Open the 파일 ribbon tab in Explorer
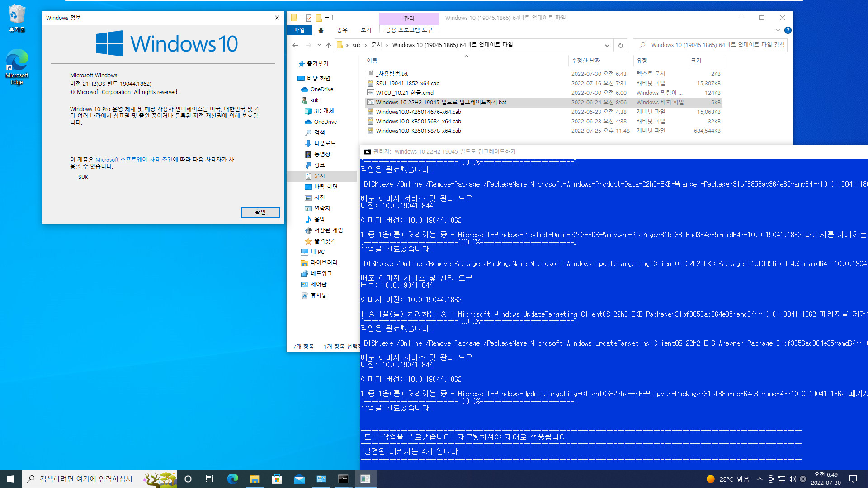 pyautogui.click(x=299, y=30)
